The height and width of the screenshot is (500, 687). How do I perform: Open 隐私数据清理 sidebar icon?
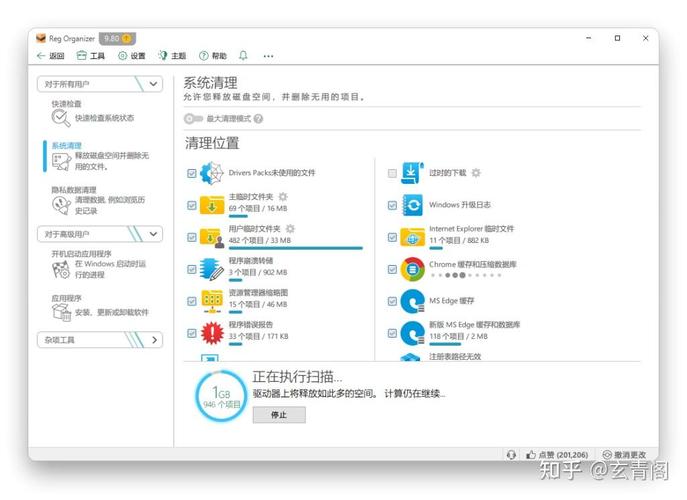click(x=61, y=205)
